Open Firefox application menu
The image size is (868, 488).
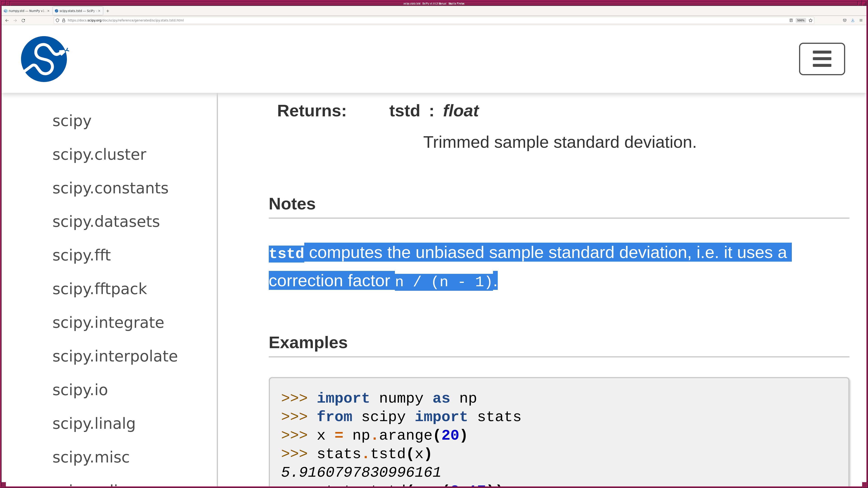[861, 21]
